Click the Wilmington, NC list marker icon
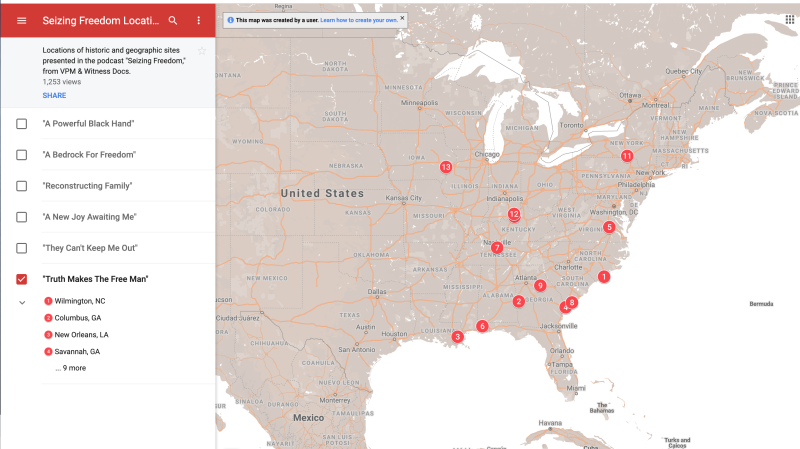The image size is (800, 449). (x=48, y=301)
